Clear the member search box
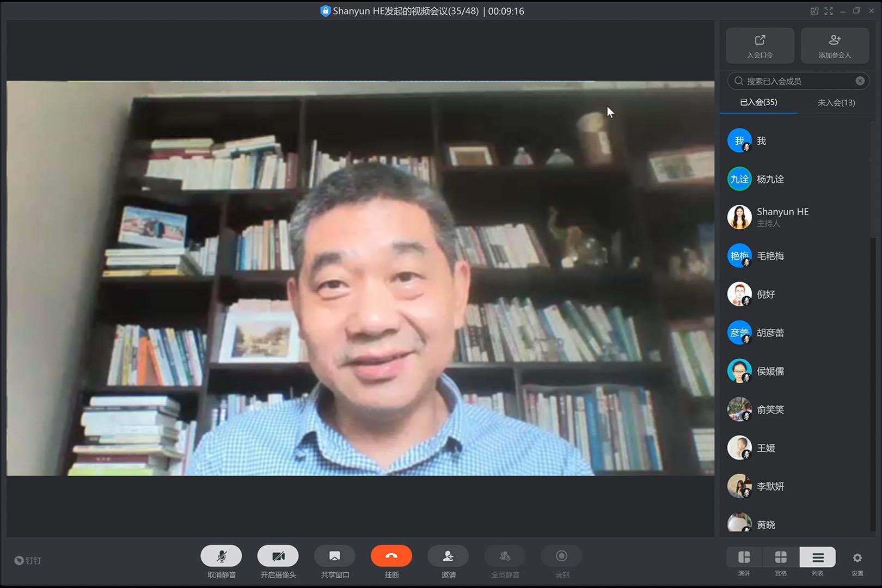This screenshot has height=588, width=882. coord(860,81)
